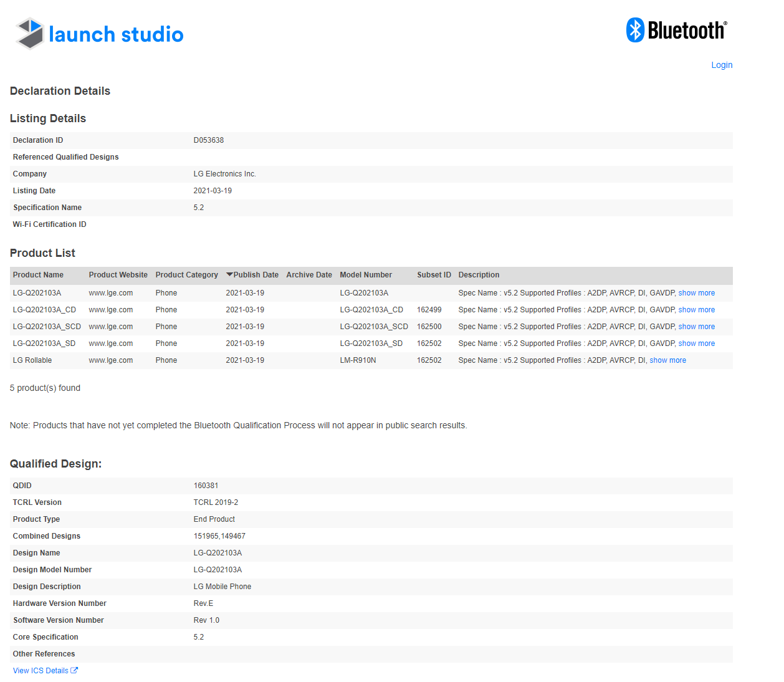Select Design Description value LG Mobile Phone
Viewport: 784px width, 682px height.
(222, 587)
